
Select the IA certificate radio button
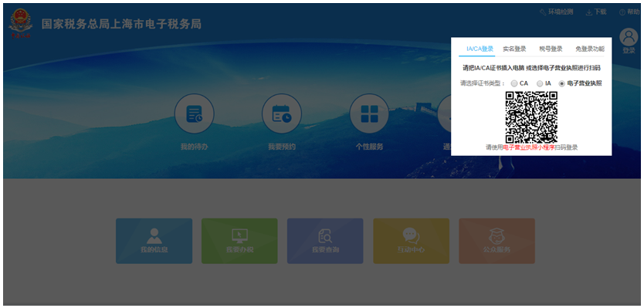point(540,83)
